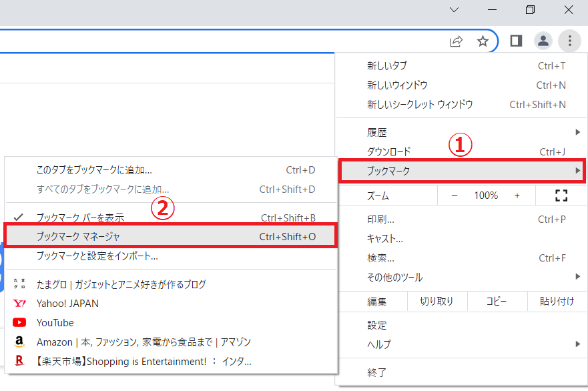Click the zoom out minus button
Viewport: 588px width, 391px height.
455,195
